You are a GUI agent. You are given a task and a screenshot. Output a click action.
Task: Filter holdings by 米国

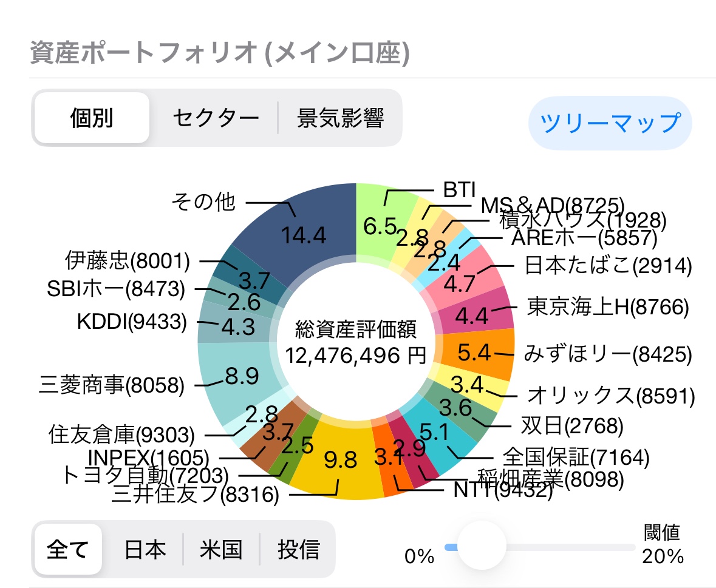click(221, 550)
